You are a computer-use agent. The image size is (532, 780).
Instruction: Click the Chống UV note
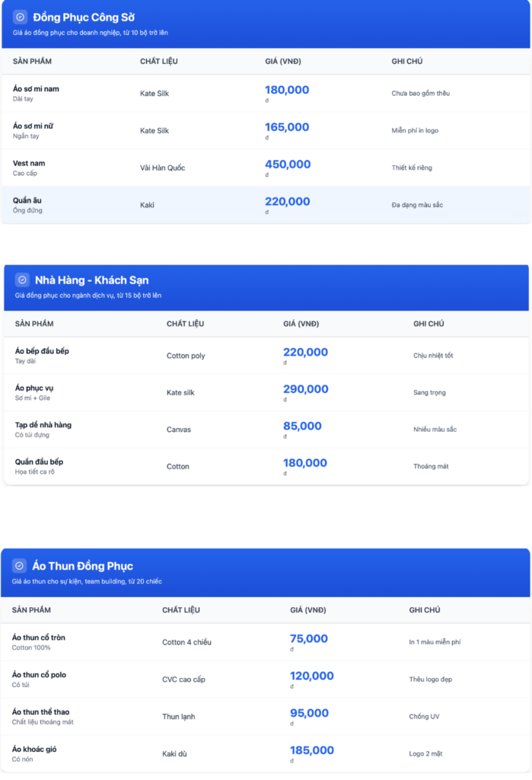pyautogui.click(x=425, y=717)
